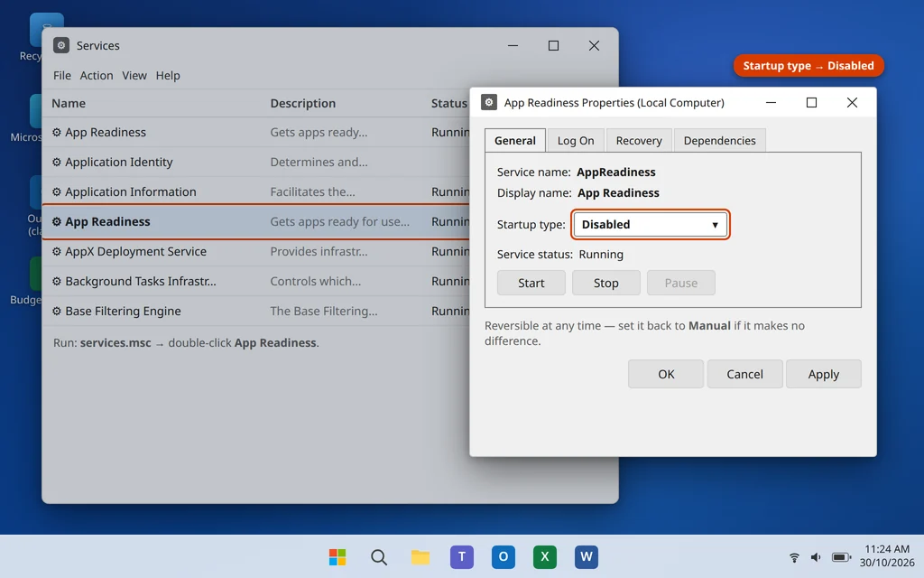This screenshot has width=924, height=578.
Task: Select the Application Identity service name
Action: [119, 162]
